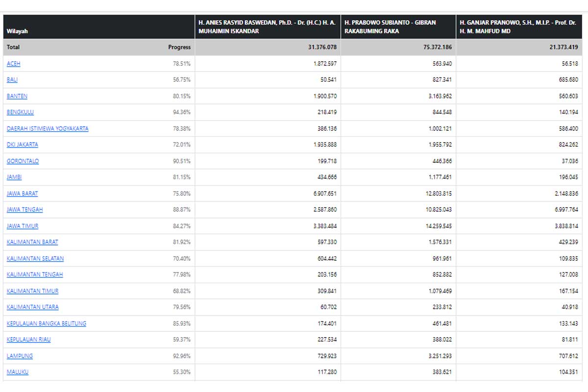Select JAWA TENGAH vote count 10.825.043
Viewport: 588px width, 392px height.
pos(439,210)
